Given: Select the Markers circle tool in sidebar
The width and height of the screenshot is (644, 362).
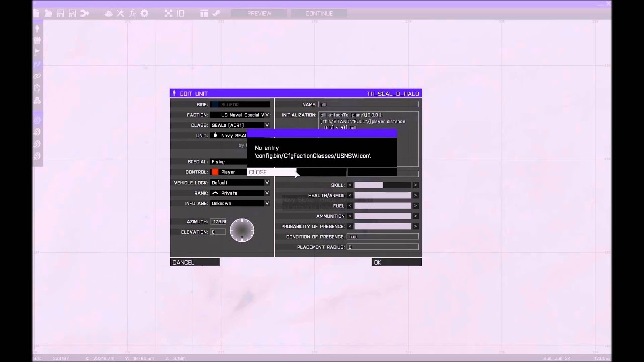Looking at the screenshot, I should [37, 88].
